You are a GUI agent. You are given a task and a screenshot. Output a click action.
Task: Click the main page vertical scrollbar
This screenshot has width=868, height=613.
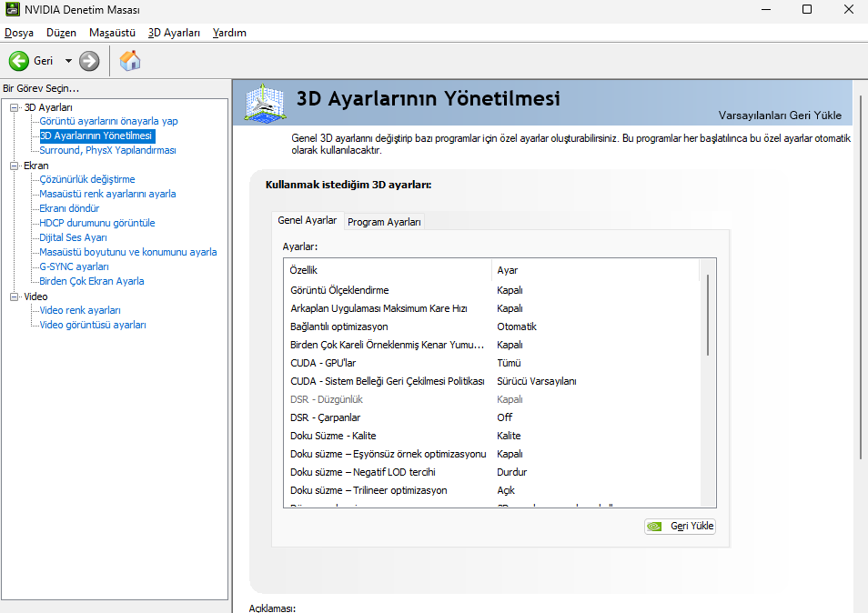click(861, 276)
